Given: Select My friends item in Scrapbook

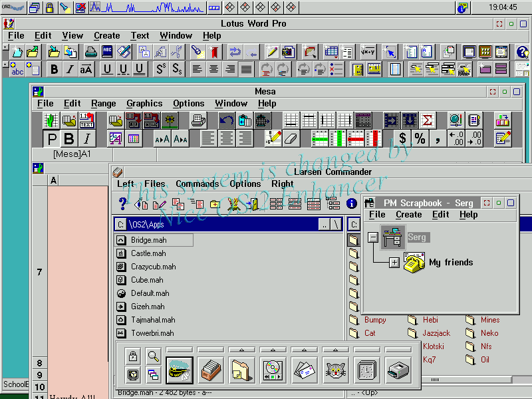Looking at the screenshot, I should click(451, 262).
